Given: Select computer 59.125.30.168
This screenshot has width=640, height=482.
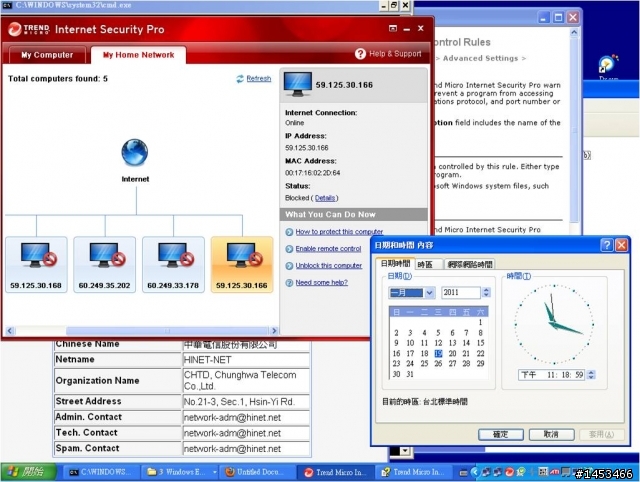Looking at the screenshot, I should (36, 264).
